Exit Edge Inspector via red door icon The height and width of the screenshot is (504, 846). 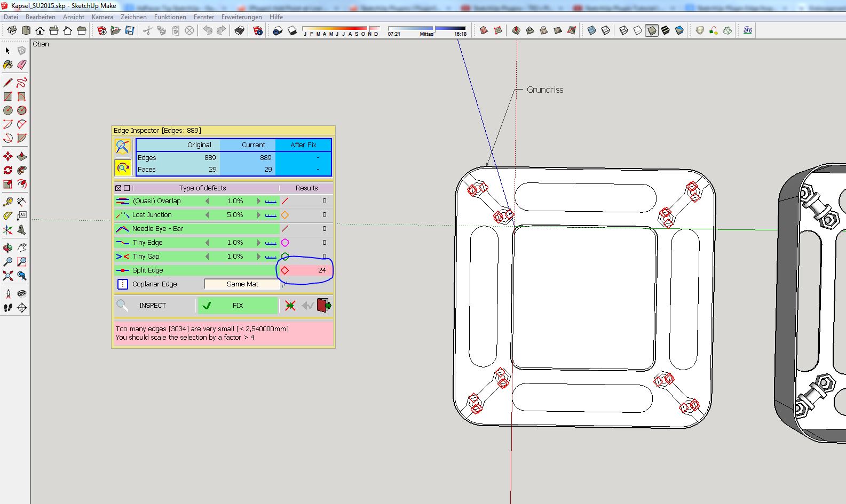click(x=324, y=306)
